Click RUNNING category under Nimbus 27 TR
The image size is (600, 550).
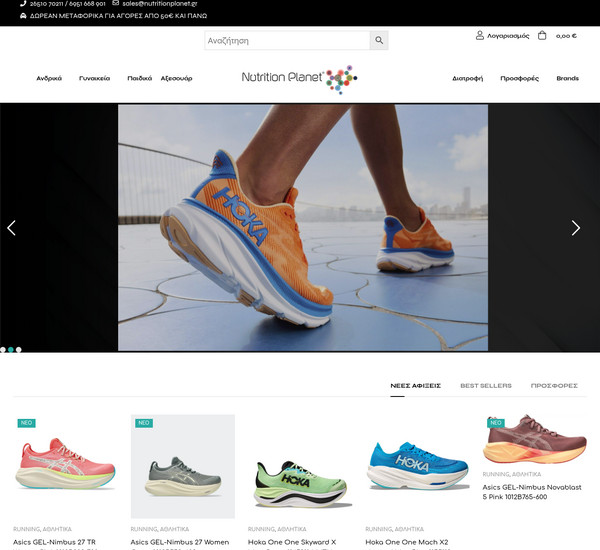pos(26,529)
